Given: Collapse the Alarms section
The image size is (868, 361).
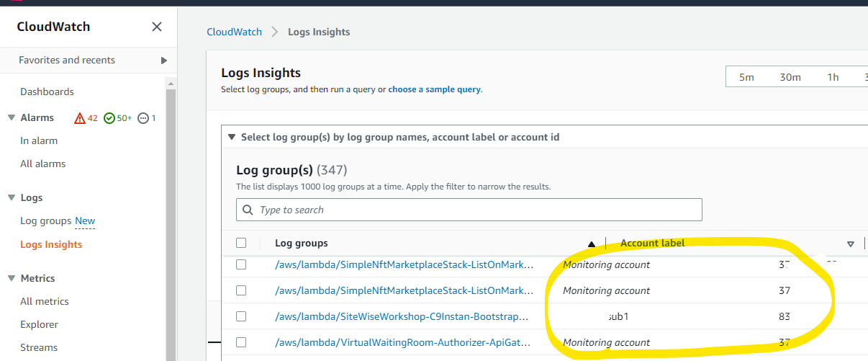Looking at the screenshot, I should click(12, 118).
